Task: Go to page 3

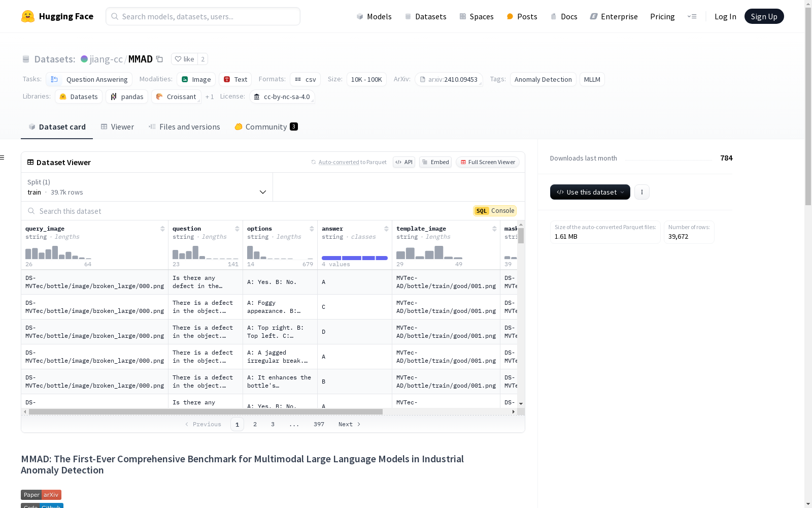Action: pos(273,424)
